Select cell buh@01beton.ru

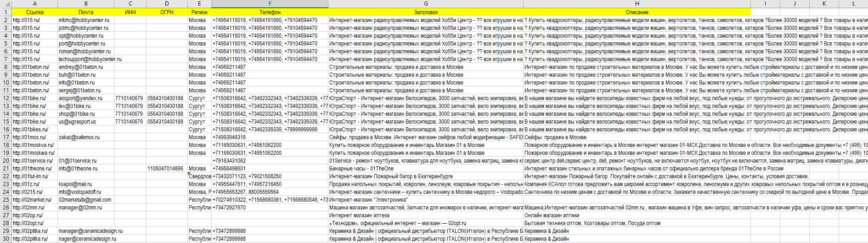tap(85, 75)
